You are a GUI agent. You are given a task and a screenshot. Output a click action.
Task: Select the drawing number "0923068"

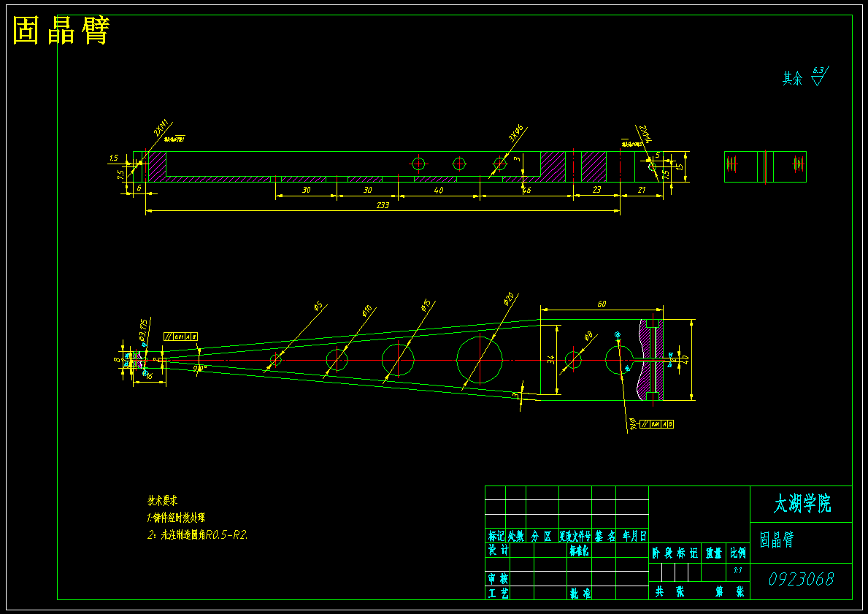tap(801, 579)
